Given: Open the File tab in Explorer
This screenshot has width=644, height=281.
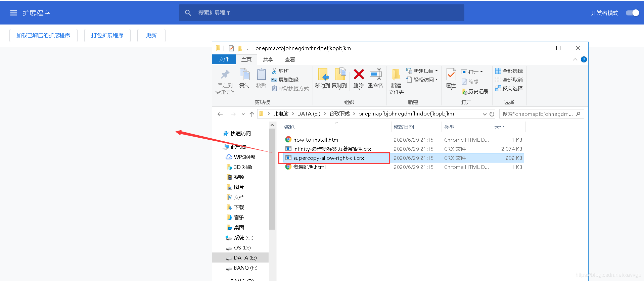Looking at the screenshot, I should tap(224, 59).
